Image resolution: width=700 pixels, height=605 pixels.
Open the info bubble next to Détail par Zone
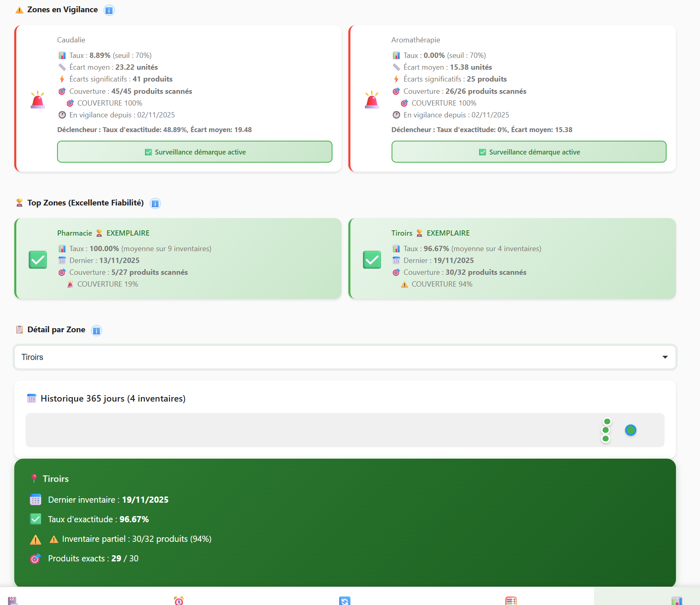96,331
